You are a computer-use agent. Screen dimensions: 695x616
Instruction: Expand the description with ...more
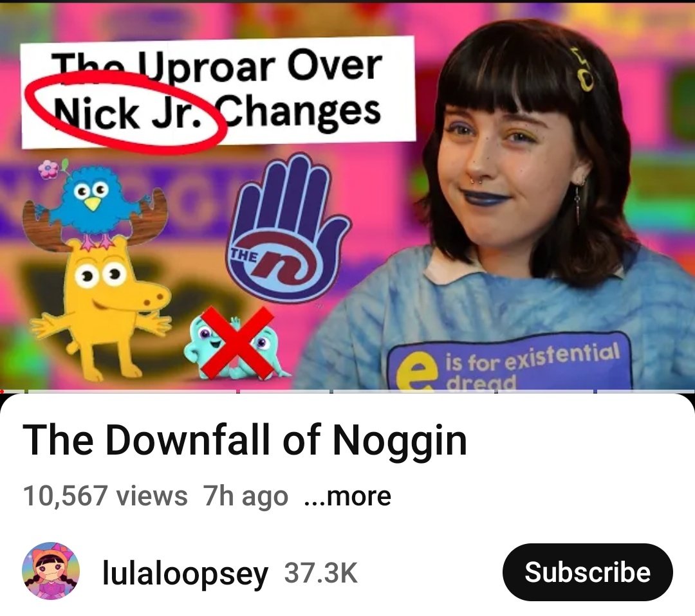[348, 496]
